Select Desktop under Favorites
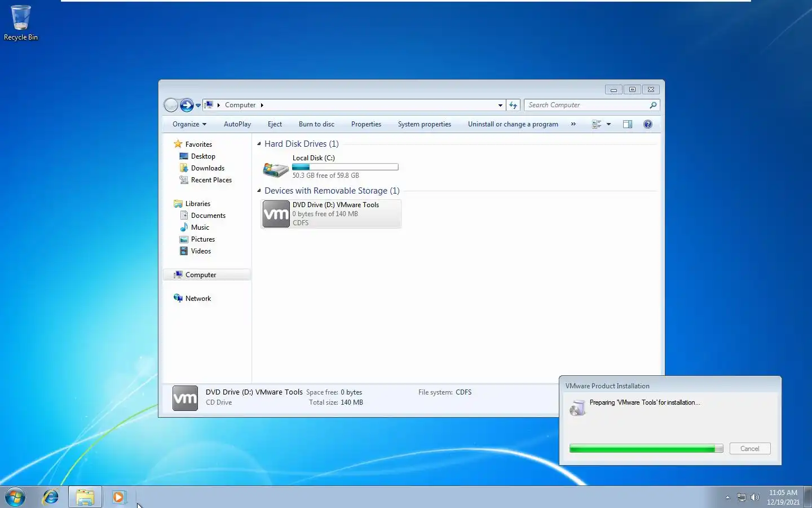 [x=203, y=156]
